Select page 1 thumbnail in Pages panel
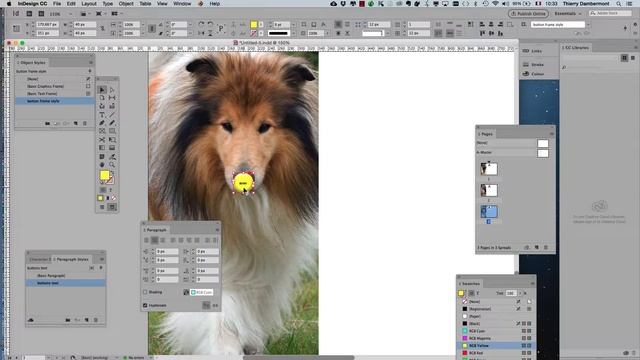640x360 pixels. click(x=489, y=169)
